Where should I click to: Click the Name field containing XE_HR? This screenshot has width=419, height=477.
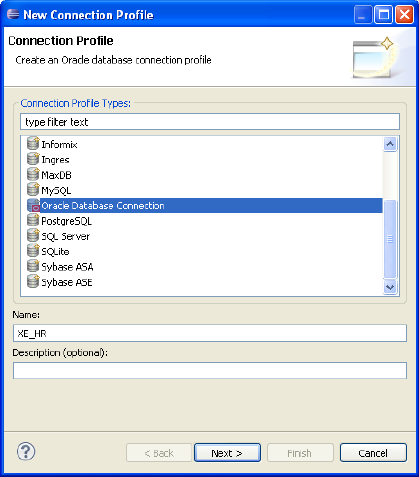[210, 333]
